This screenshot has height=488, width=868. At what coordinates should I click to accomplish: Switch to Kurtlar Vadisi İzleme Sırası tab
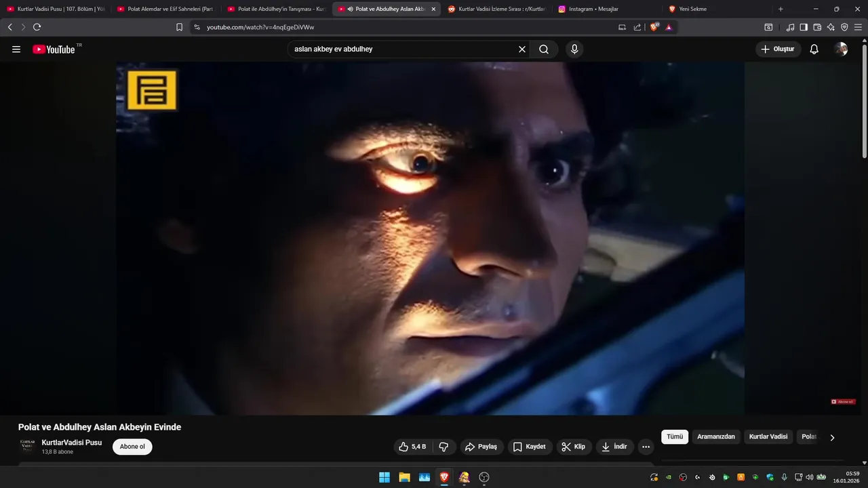click(x=496, y=9)
